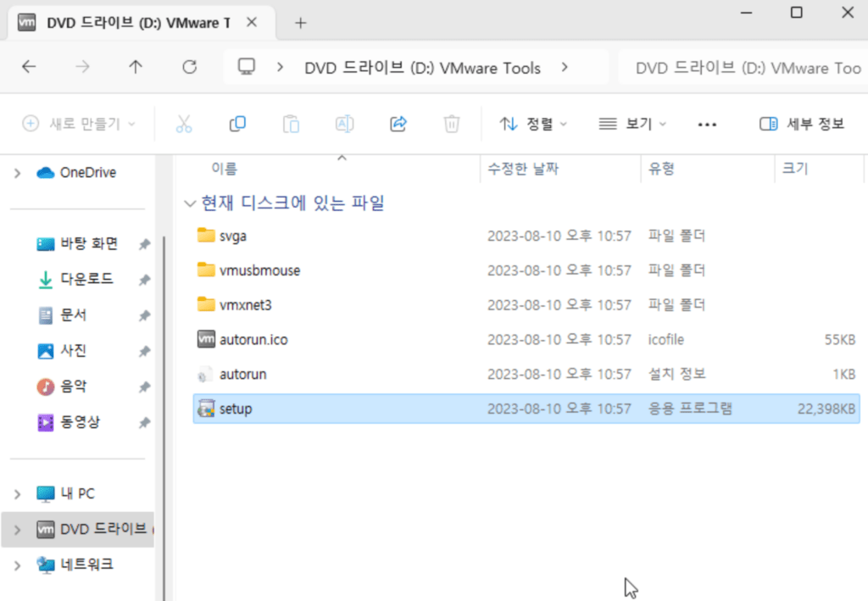Screen dimensions: 868x601
Task: Expand the 내 PC tree item
Action: 18,492
